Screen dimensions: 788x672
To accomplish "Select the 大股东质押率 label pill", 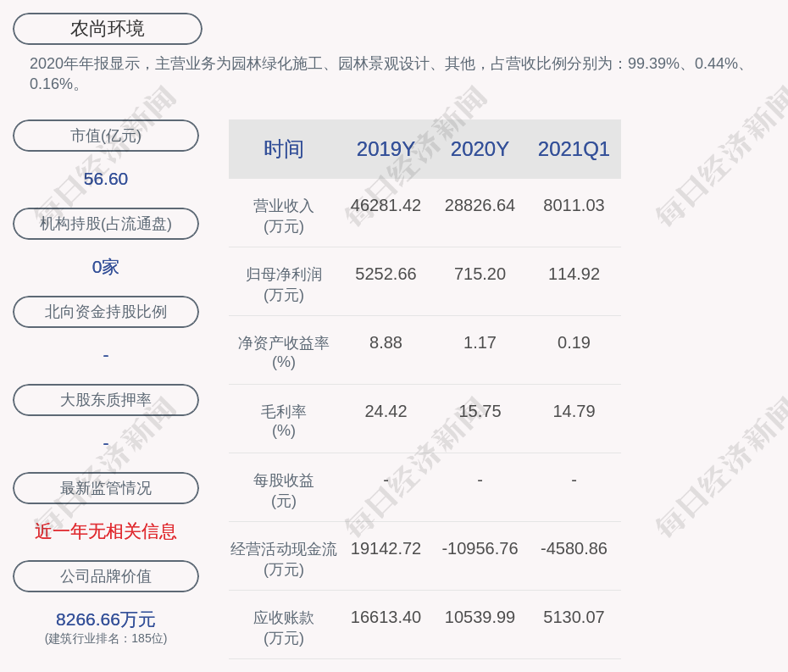I will pyautogui.click(x=106, y=400).
